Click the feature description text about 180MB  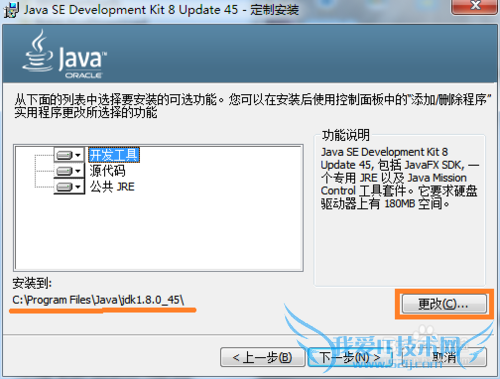point(399,178)
